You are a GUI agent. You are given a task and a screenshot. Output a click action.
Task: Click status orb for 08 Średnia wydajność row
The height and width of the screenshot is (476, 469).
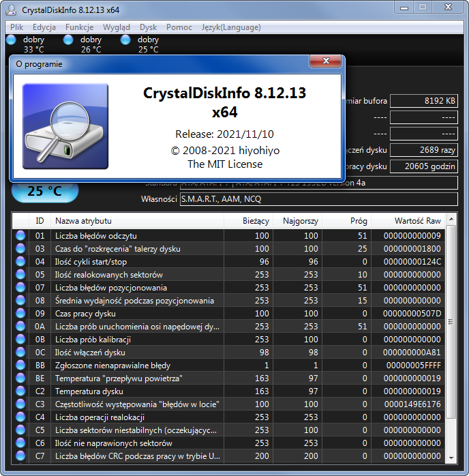20,301
